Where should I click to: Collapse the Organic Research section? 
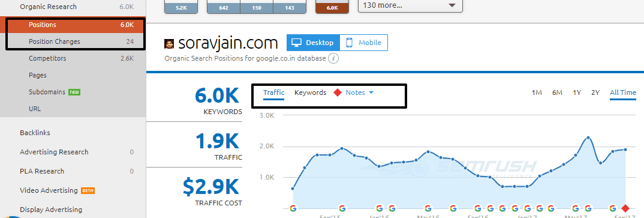[x=48, y=7]
